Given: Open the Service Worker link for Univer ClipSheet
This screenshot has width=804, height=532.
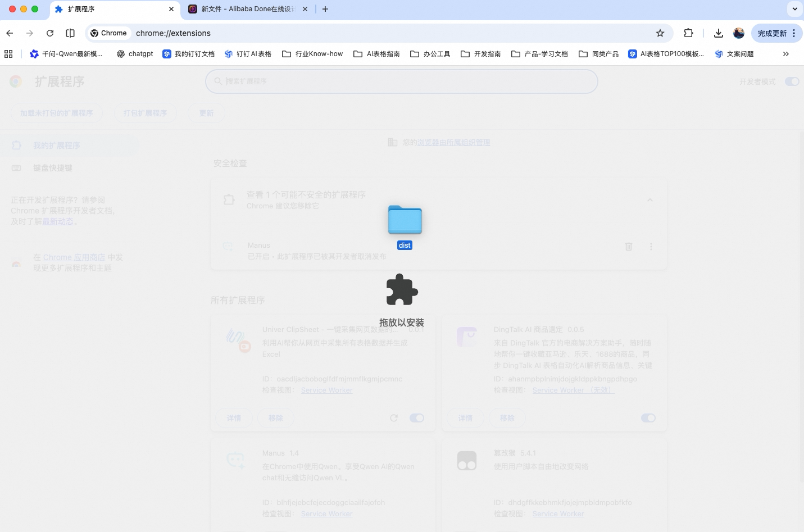Looking at the screenshot, I should click(326, 390).
